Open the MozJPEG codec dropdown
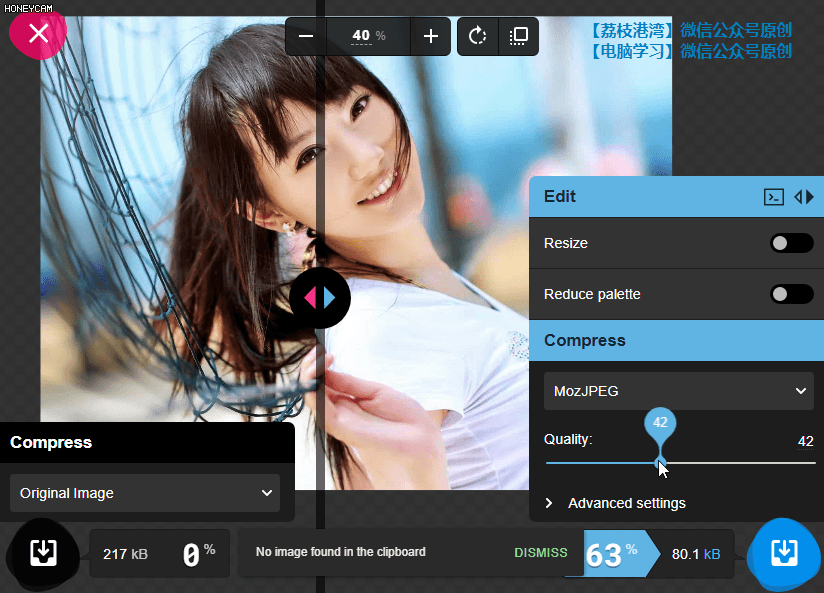 coord(679,391)
